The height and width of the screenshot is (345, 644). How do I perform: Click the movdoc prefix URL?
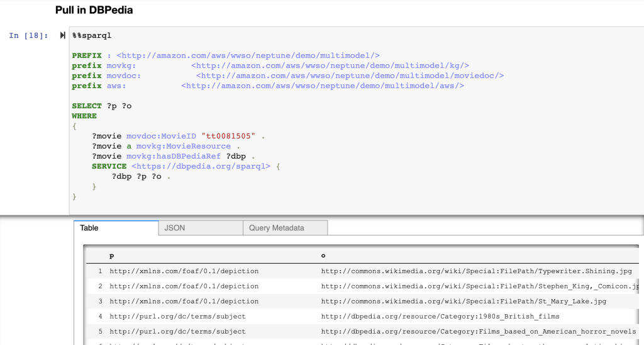pyautogui.click(x=350, y=76)
